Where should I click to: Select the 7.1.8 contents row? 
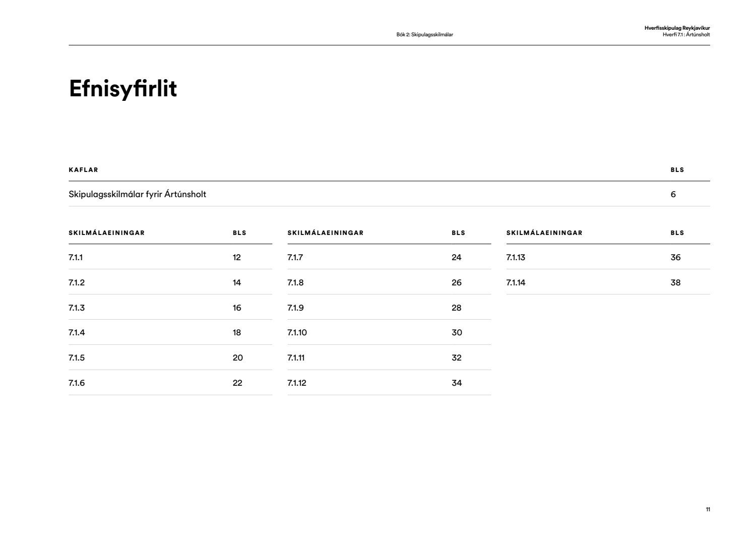(x=295, y=282)
